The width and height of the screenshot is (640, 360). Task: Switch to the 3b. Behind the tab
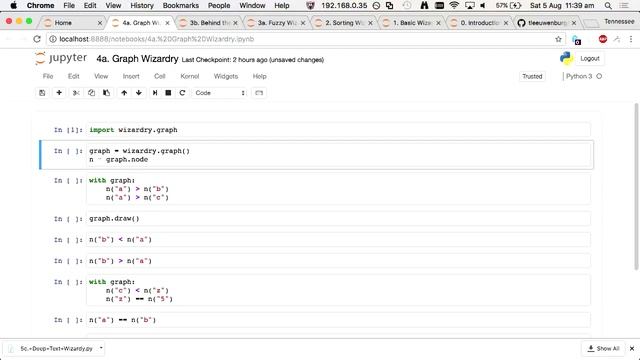coord(208,23)
